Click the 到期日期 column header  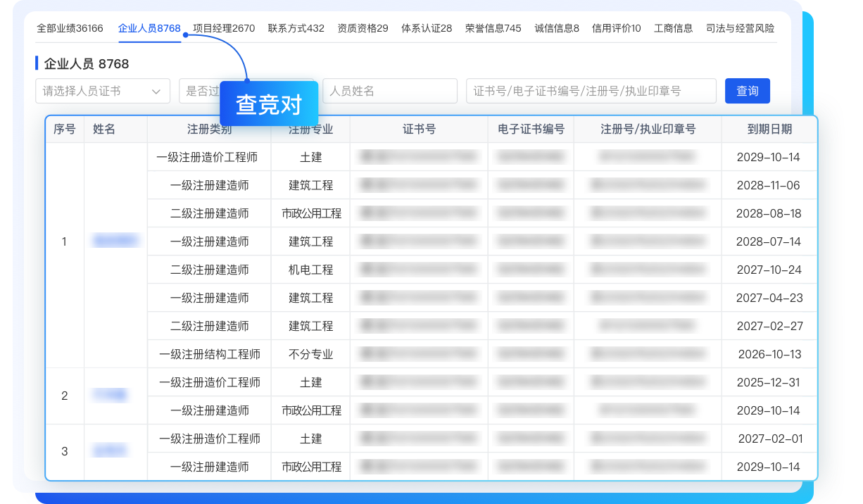(x=769, y=130)
